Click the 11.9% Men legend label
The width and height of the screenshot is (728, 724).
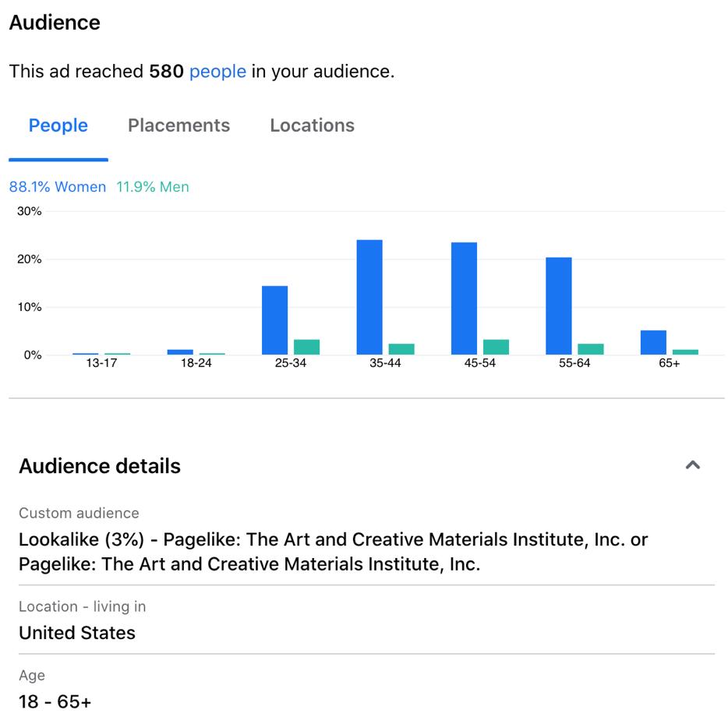coord(153,187)
